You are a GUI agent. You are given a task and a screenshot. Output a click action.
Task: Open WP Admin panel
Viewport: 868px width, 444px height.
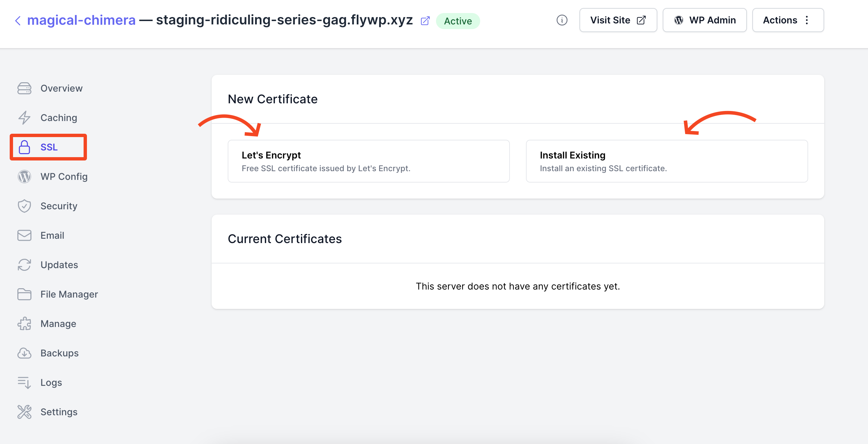[x=704, y=20]
